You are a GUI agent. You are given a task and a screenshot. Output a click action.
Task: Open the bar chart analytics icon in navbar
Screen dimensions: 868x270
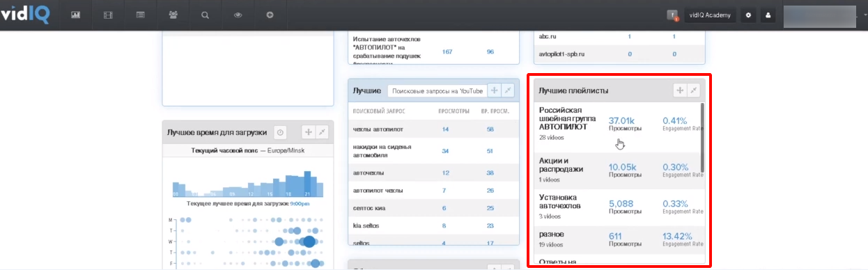[x=76, y=15]
